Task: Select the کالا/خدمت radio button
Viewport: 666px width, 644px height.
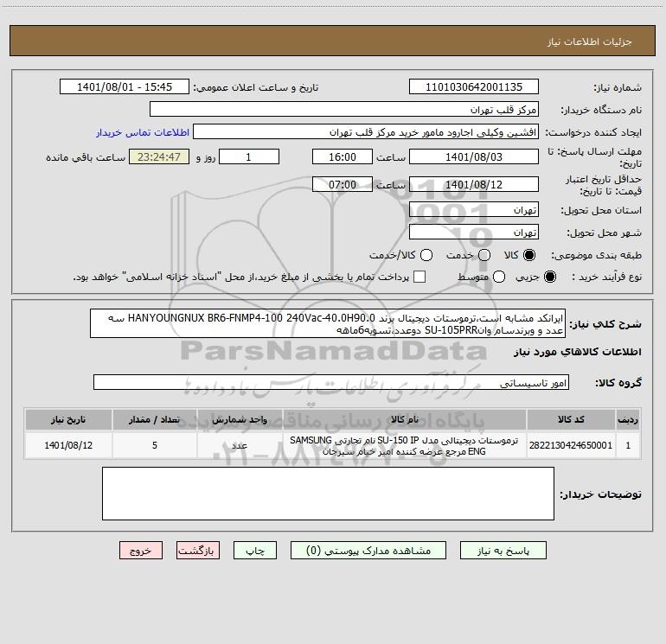Action: tap(426, 255)
